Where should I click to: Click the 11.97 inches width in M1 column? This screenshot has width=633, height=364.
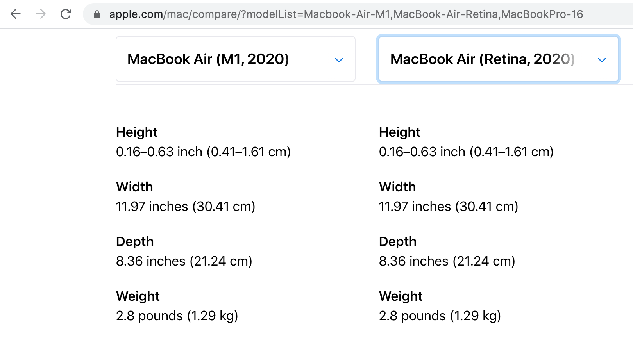(x=185, y=207)
